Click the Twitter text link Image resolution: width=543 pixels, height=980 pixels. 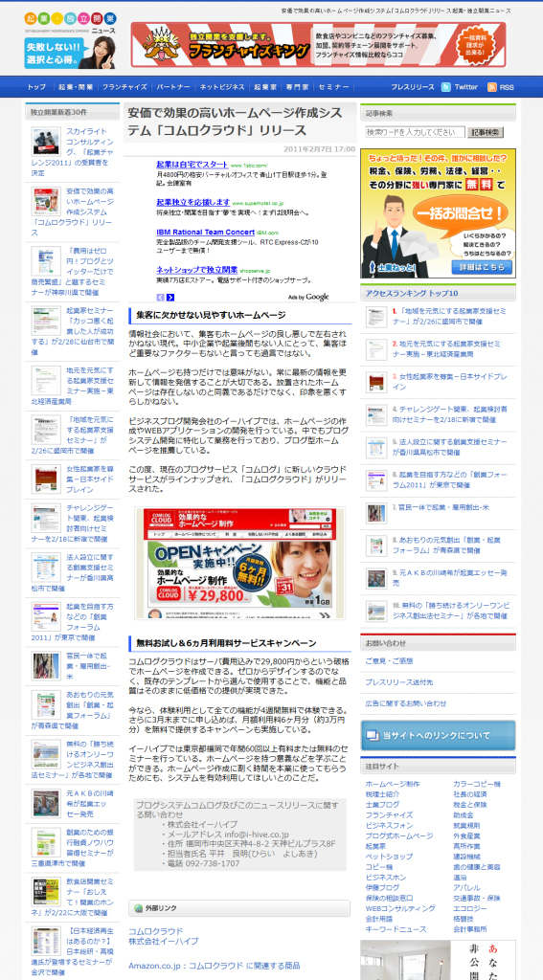466,87
